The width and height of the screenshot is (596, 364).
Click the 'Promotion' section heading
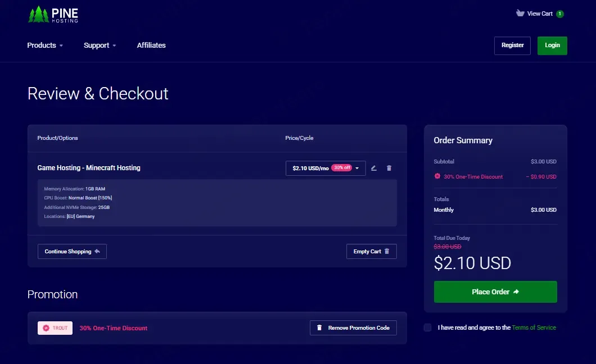[52, 294]
